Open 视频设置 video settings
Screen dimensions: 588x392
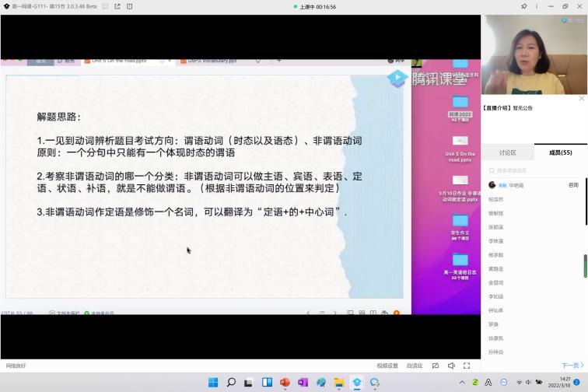coord(387,366)
